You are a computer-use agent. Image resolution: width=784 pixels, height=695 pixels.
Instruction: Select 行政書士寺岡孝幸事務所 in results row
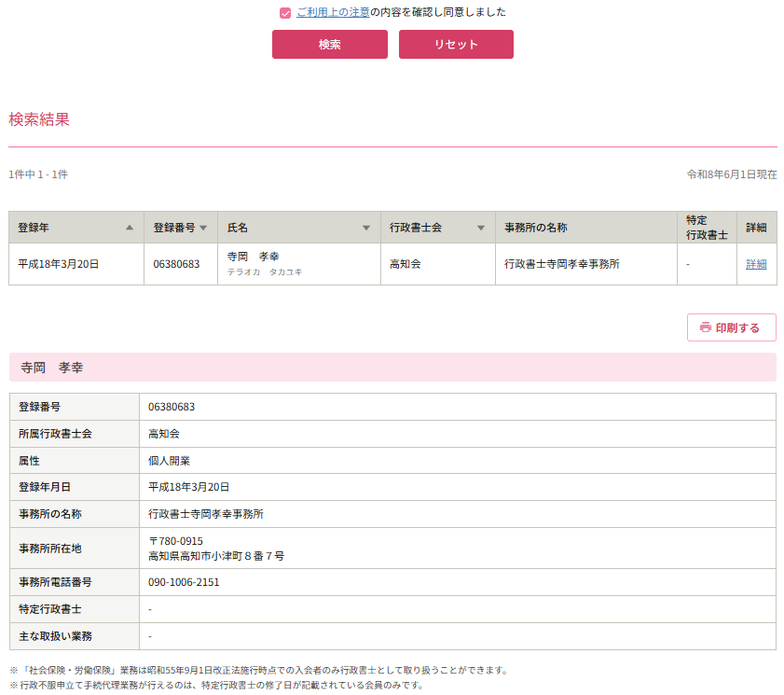tap(561, 264)
